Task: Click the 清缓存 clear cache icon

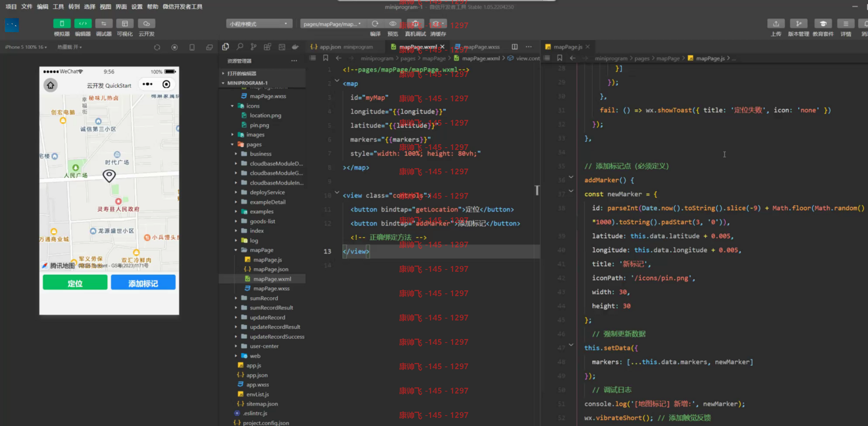Action: tap(438, 24)
